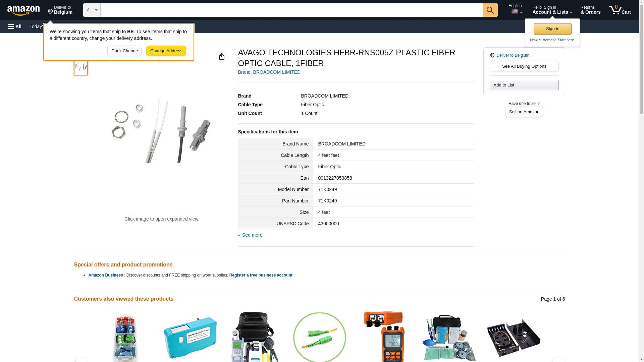Click Change Address button
Image resolution: width=644 pixels, height=362 pixels.
166,51
